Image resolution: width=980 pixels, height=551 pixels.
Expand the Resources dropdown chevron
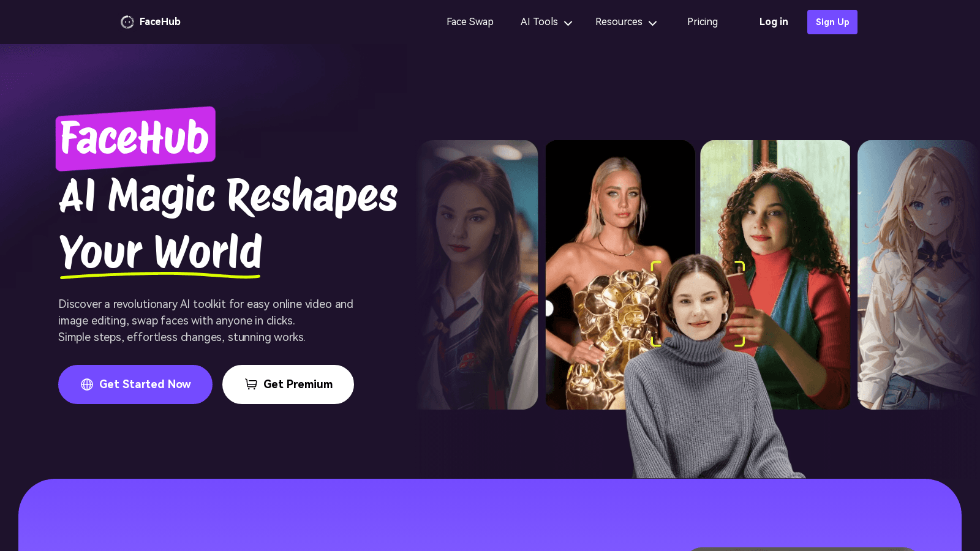tap(652, 23)
